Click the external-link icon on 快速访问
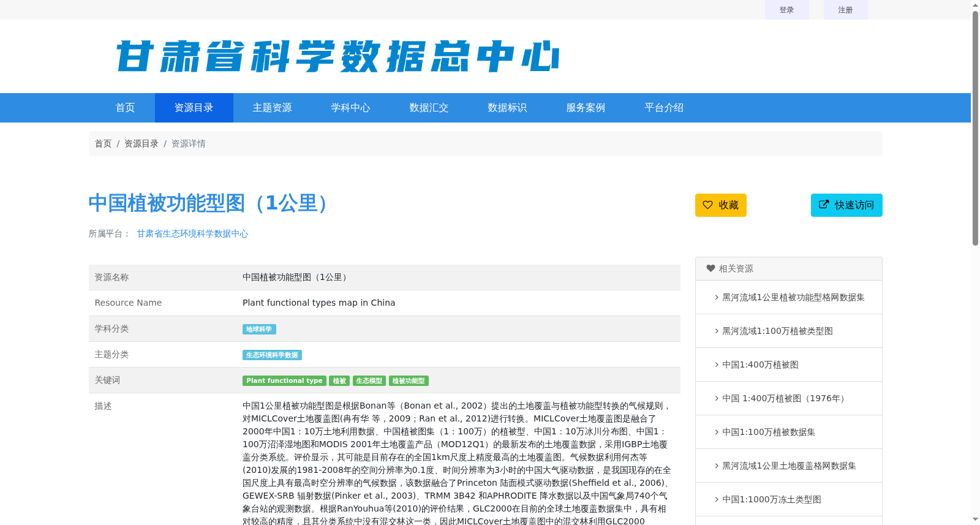The height and width of the screenshot is (525, 980). [x=824, y=205]
